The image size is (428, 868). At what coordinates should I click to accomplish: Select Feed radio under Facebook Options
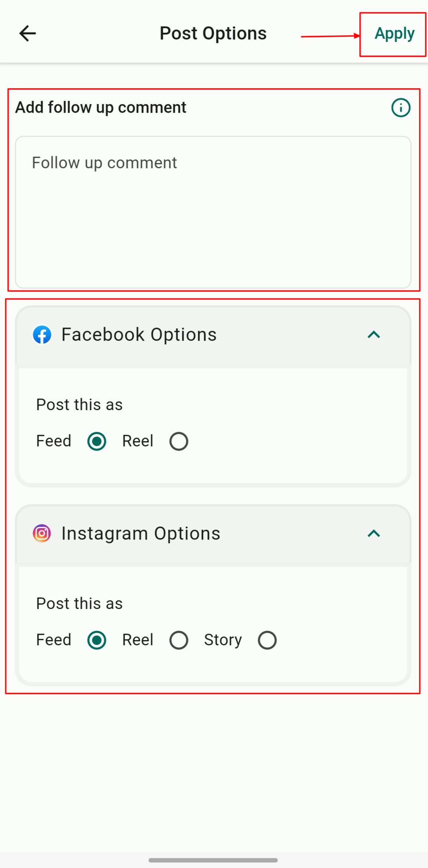click(97, 441)
